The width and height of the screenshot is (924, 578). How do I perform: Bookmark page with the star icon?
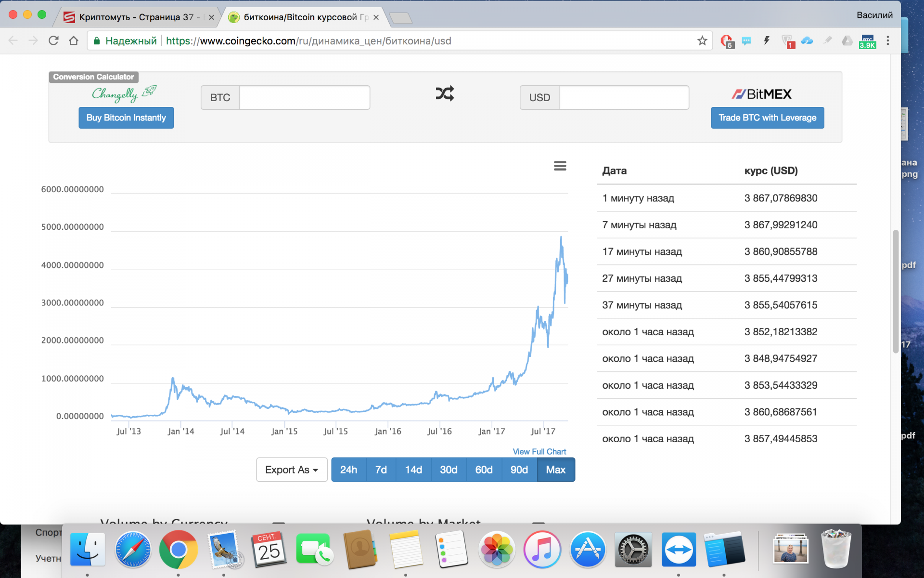(702, 41)
